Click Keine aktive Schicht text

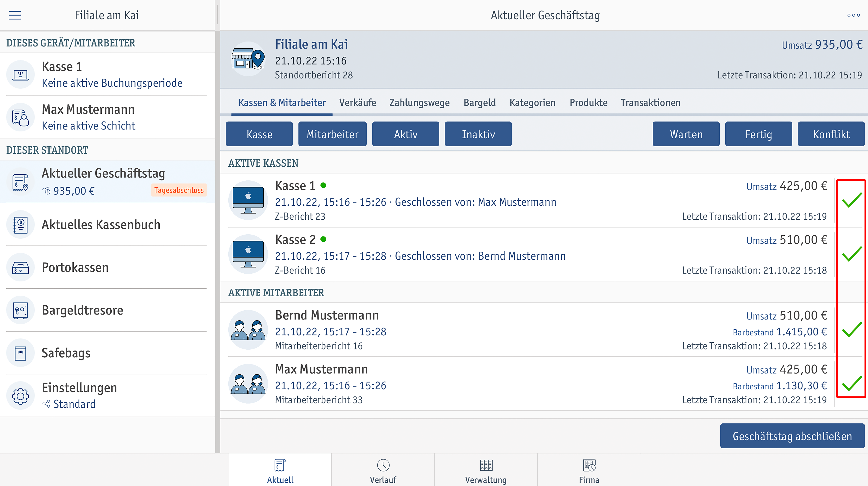point(89,126)
